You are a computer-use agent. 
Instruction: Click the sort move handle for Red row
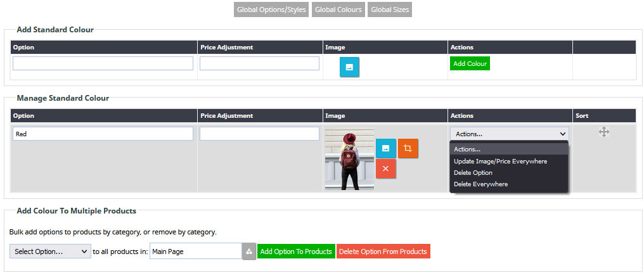603,132
